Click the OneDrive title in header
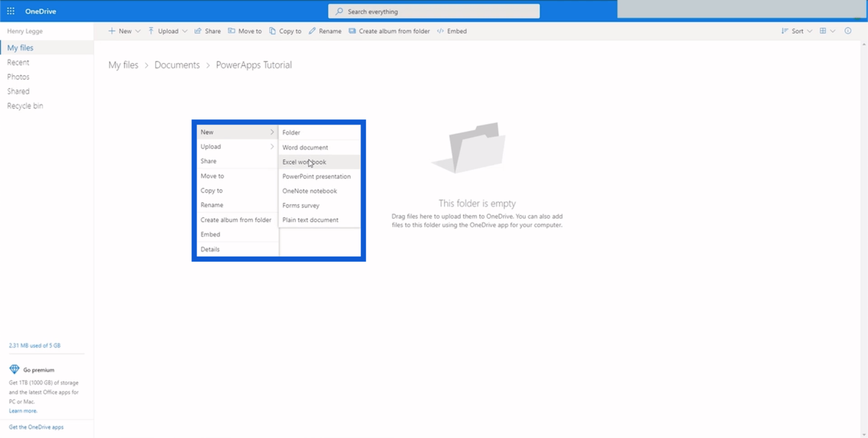The image size is (868, 438). point(40,11)
